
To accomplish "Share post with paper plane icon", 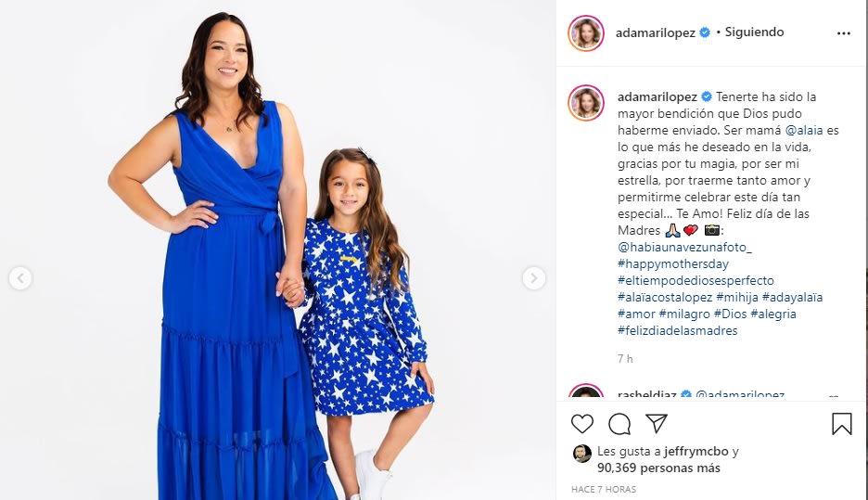I will [x=657, y=424].
